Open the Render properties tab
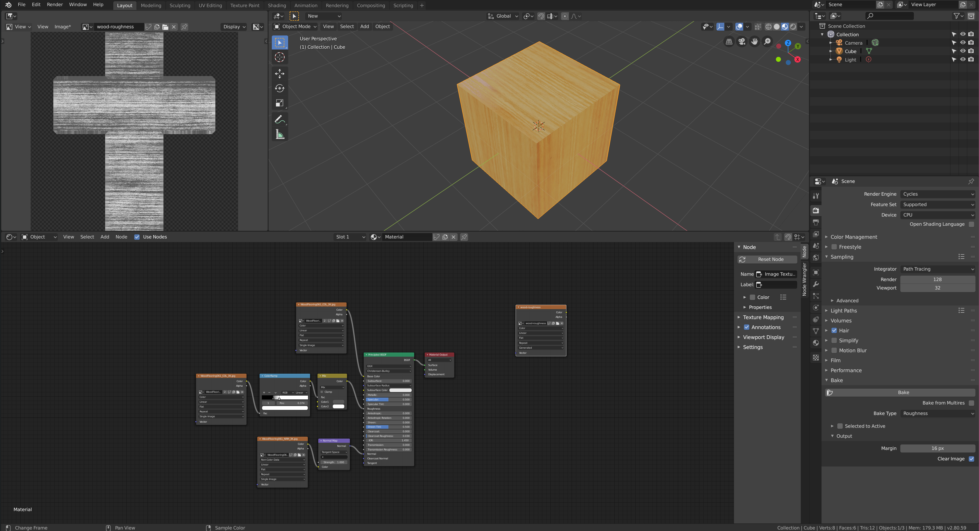The height and width of the screenshot is (531, 980). (x=816, y=210)
